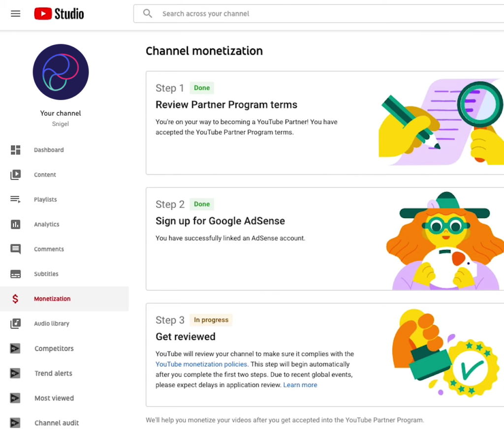Click the Step 1 Done status badge
The width and height of the screenshot is (504, 432).
[x=202, y=88]
